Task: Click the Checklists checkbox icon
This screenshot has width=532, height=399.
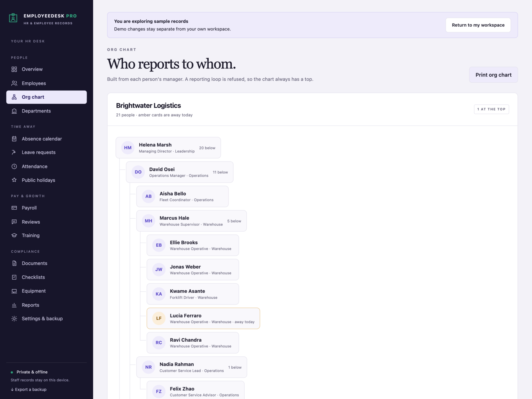Action: tap(14, 277)
